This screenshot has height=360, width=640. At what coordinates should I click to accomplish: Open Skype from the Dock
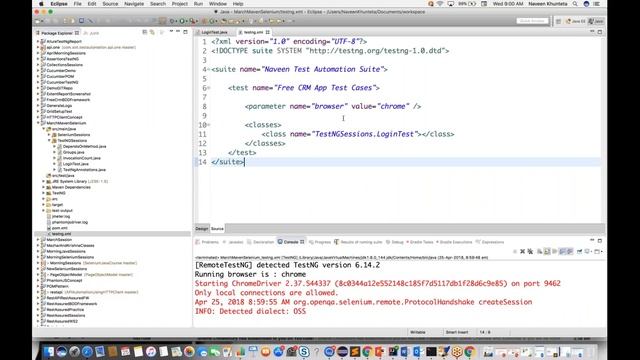coord(304,351)
